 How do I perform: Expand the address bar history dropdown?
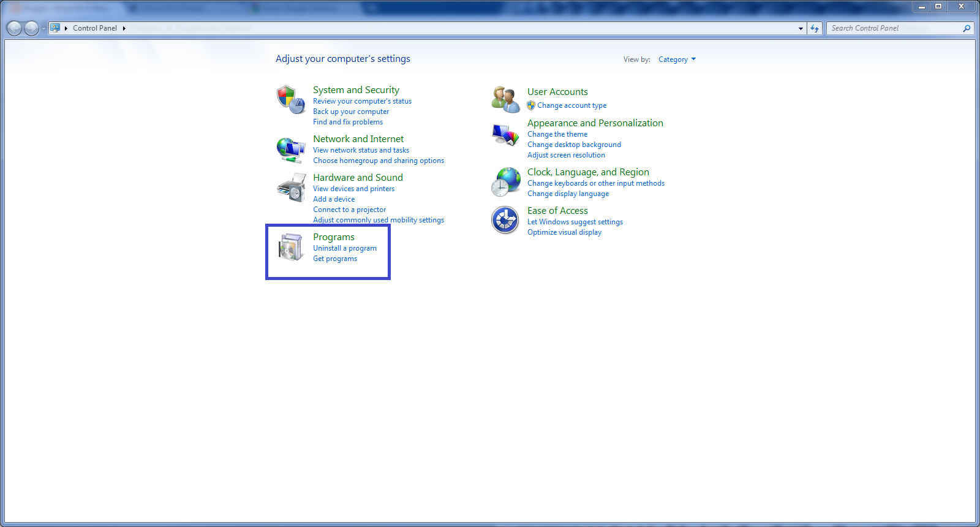801,28
